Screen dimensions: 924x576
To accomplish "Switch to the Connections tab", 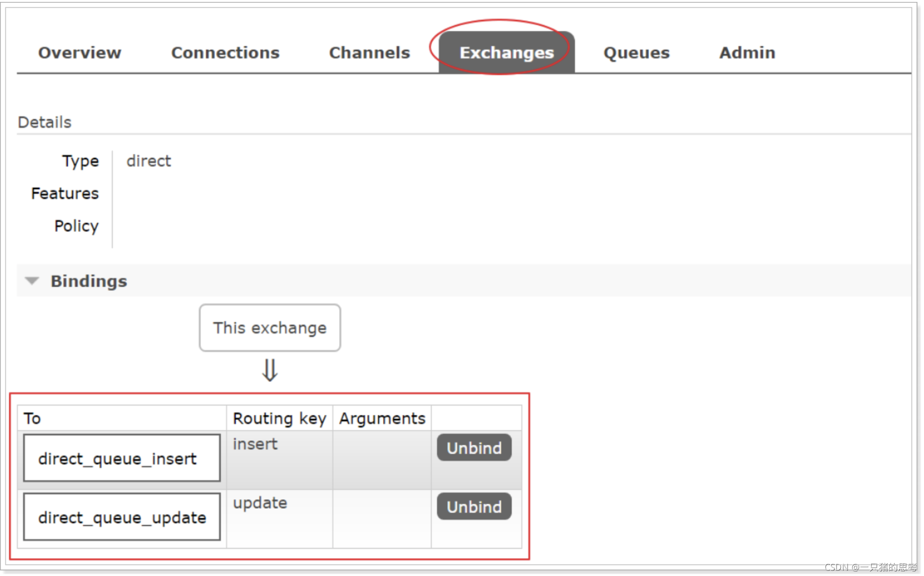I will pos(225,52).
